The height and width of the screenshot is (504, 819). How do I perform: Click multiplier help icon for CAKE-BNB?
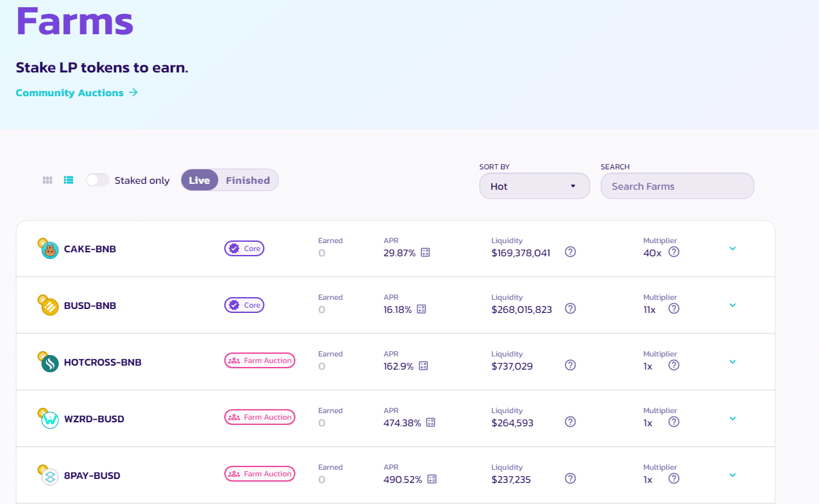click(x=673, y=252)
